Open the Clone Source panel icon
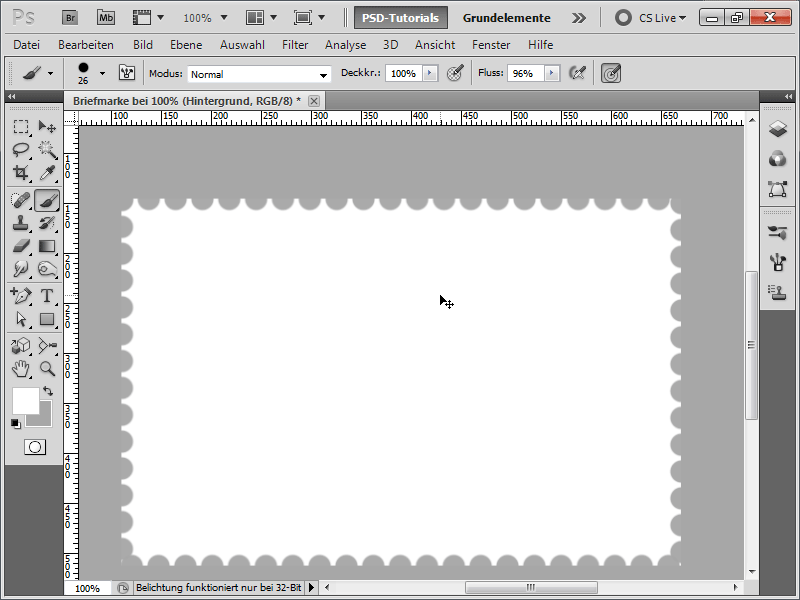This screenshot has height=600, width=800. point(778,292)
